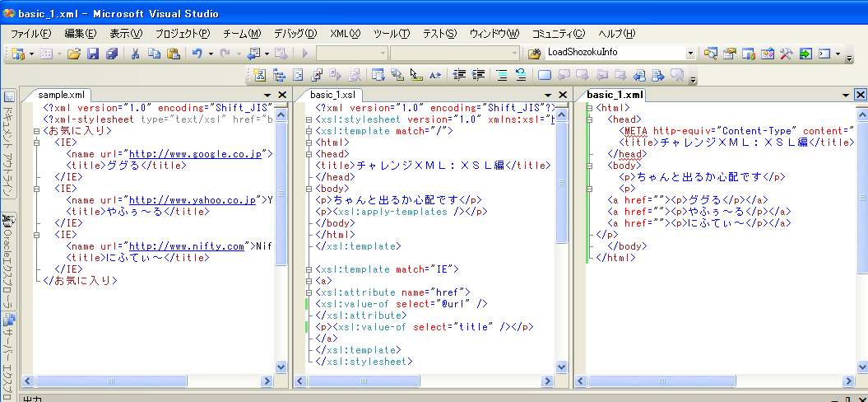Image resolution: width=868 pixels, height=402 pixels.
Task: Open the ファイル menu
Action: click(31, 33)
